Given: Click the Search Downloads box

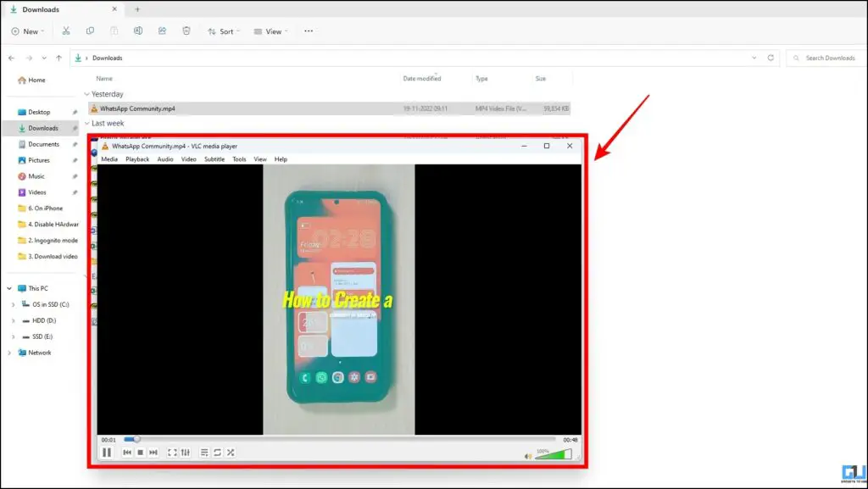Looking at the screenshot, I should point(826,58).
